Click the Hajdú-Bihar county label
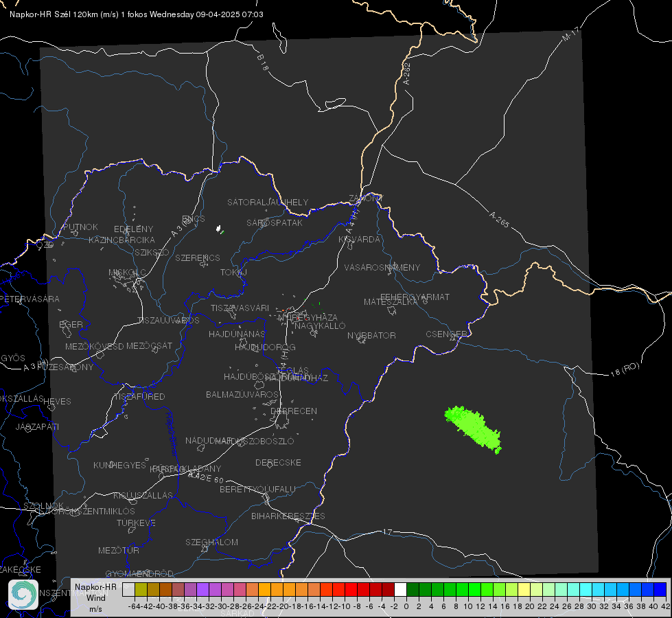Viewport: 672px width, 618px height. [x=171, y=433]
